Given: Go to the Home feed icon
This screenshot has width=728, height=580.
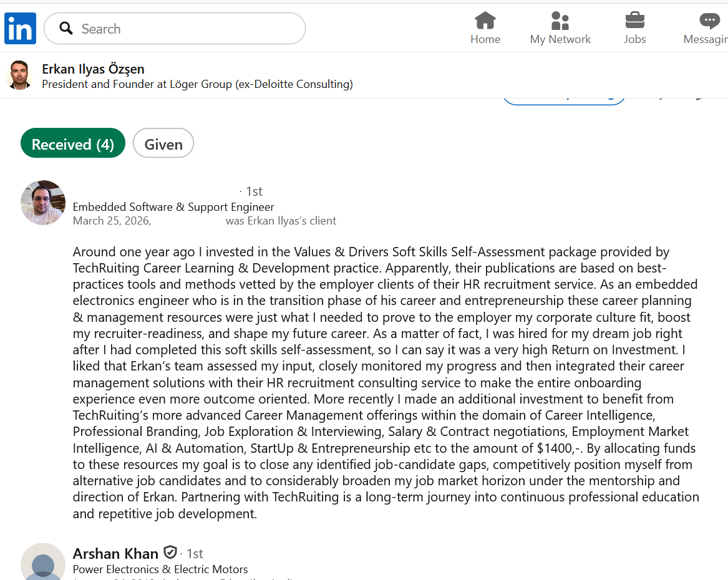Looking at the screenshot, I should [485, 21].
